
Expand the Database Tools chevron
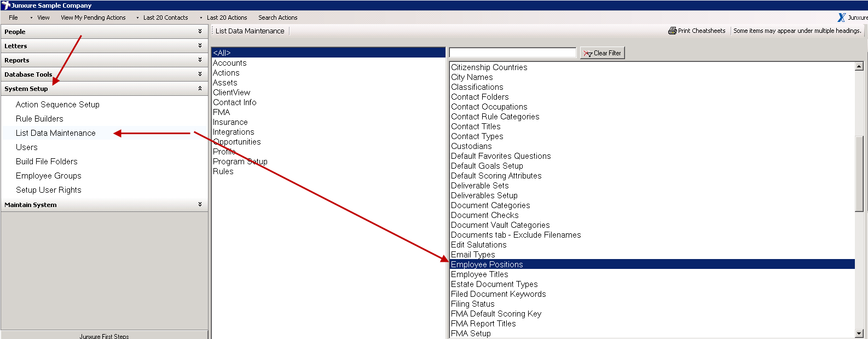(200, 74)
